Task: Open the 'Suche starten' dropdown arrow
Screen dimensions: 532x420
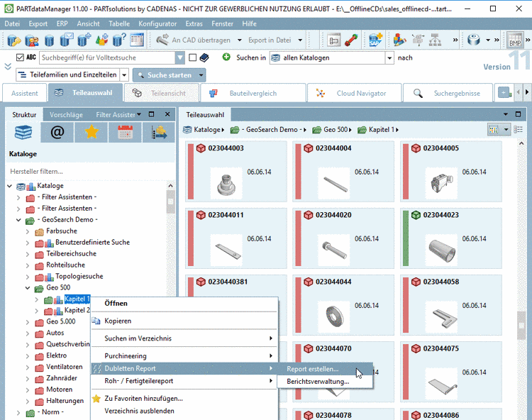Action: (201, 75)
